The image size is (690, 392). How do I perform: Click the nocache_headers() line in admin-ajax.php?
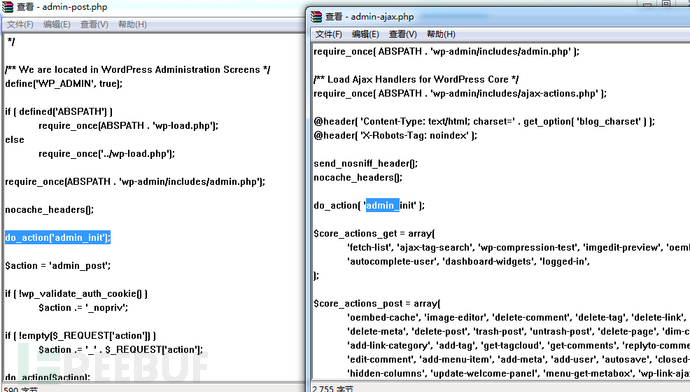coord(358,178)
